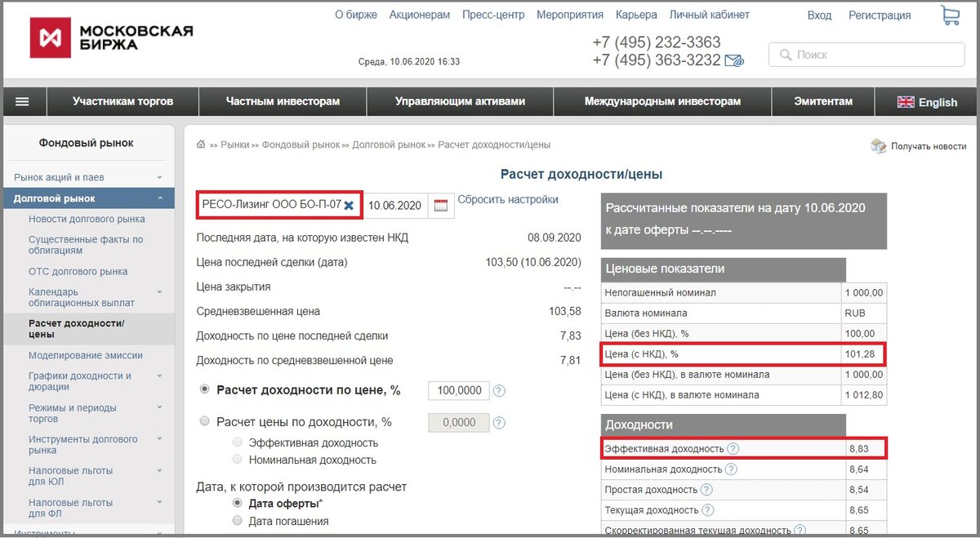Click the UK flag language icon
Image resolution: width=980 pixels, height=538 pixels.
[x=906, y=102]
